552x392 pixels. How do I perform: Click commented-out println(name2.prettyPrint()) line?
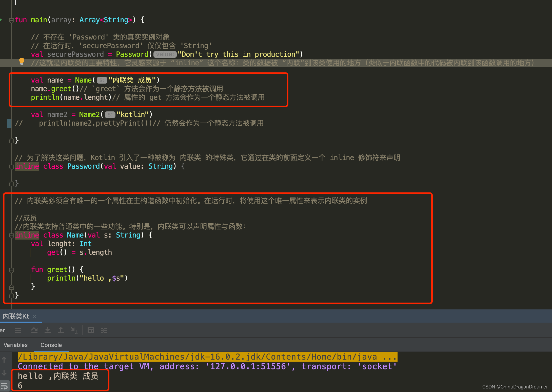(x=139, y=123)
